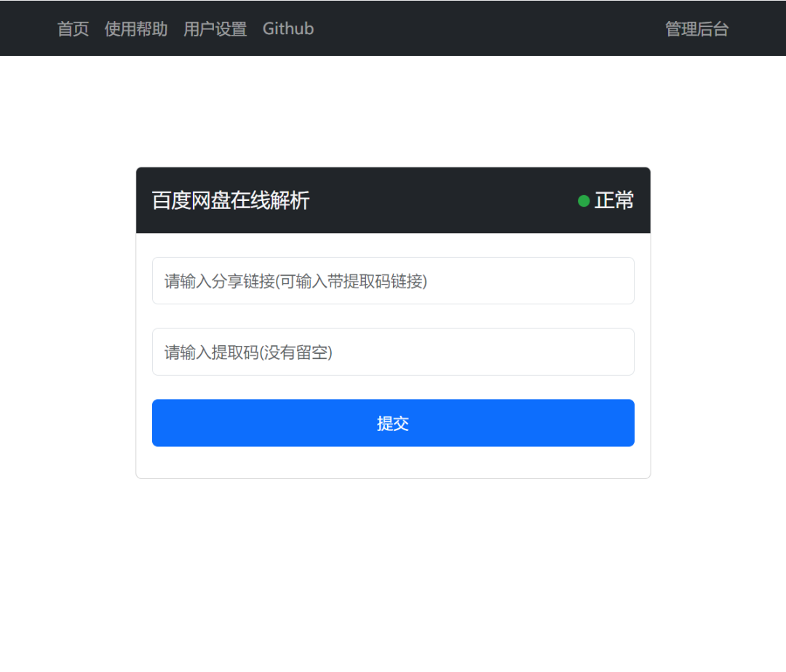Click the green status dot indicator
Screen dimensions: 786x672
pyautogui.click(x=584, y=201)
